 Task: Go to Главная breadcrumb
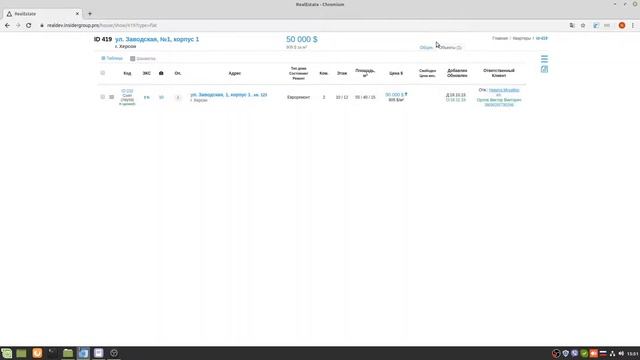500,38
